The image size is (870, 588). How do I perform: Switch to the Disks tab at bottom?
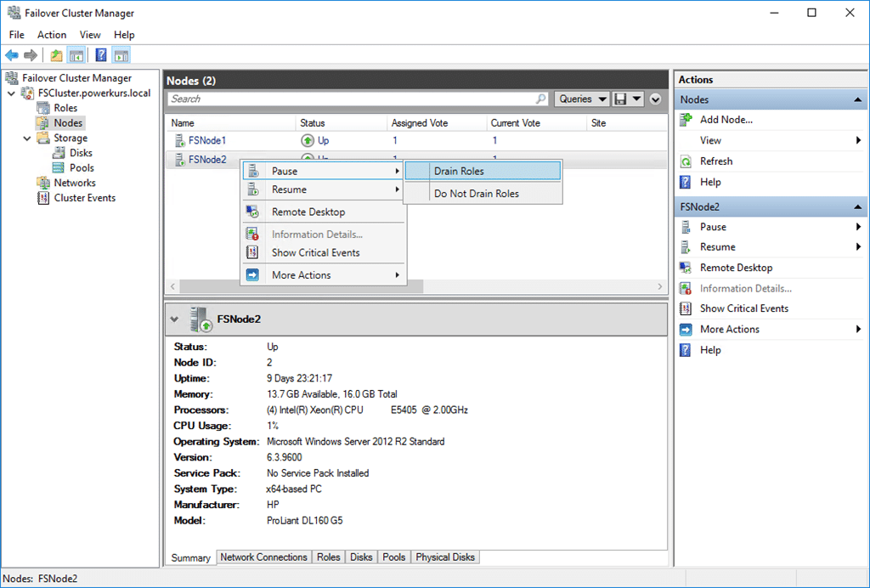(x=361, y=557)
